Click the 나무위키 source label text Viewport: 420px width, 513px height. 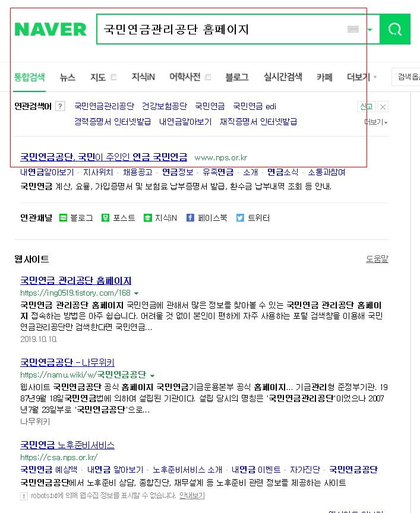click(x=35, y=422)
